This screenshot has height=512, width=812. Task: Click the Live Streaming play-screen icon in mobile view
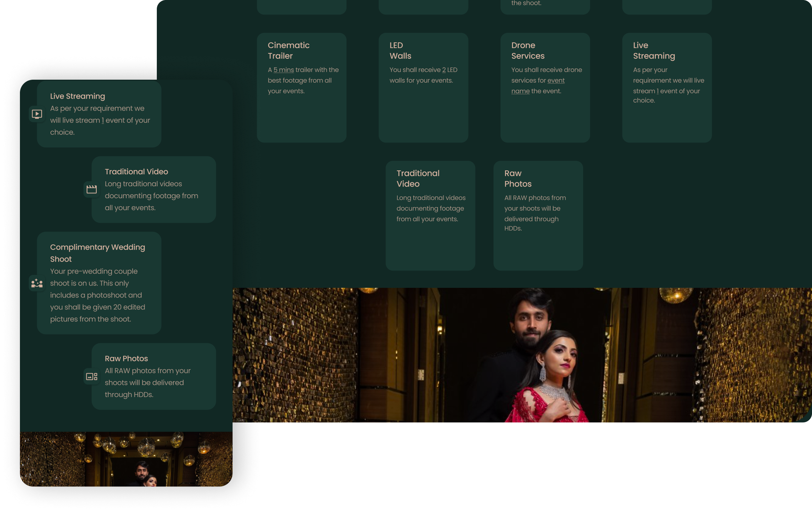pyautogui.click(x=37, y=114)
